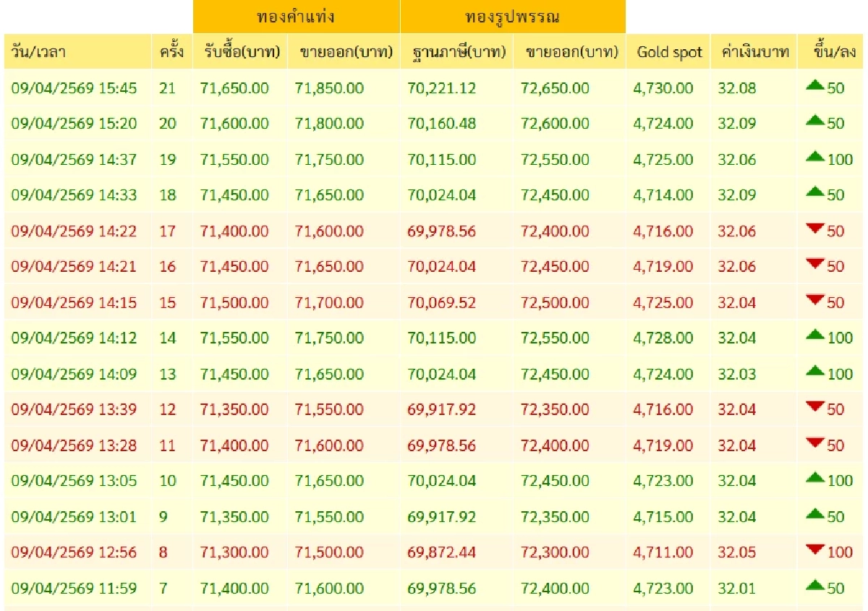Click the ค่าเงินบาท column header
868x611 pixels.
coord(754,52)
